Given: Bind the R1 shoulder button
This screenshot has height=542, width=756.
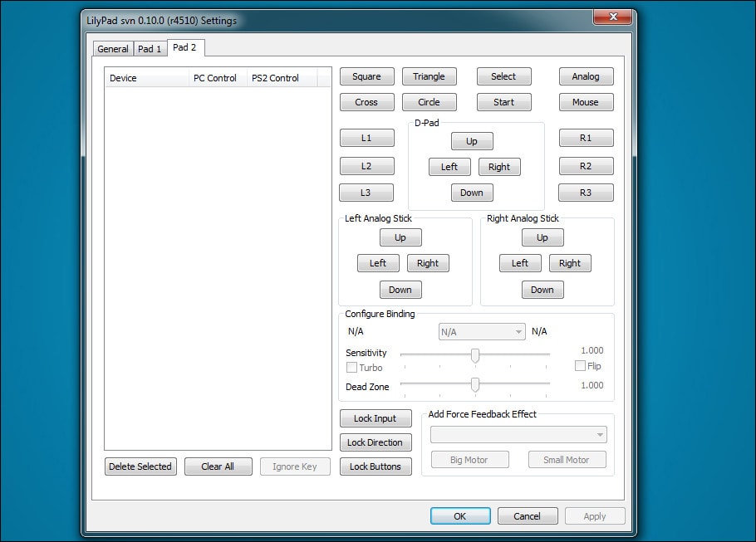Looking at the screenshot, I should click(x=587, y=138).
